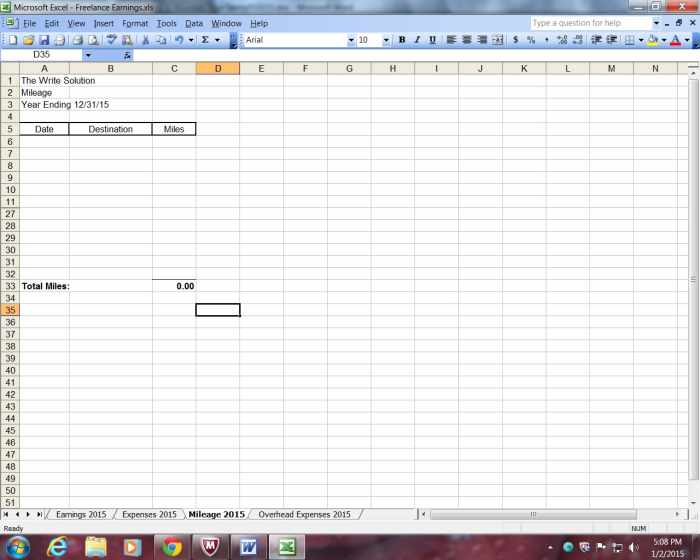This screenshot has height=560, width=700.
Task: Click the Type a question for help box
Action: pyautogui.click(x=588, y=23)
